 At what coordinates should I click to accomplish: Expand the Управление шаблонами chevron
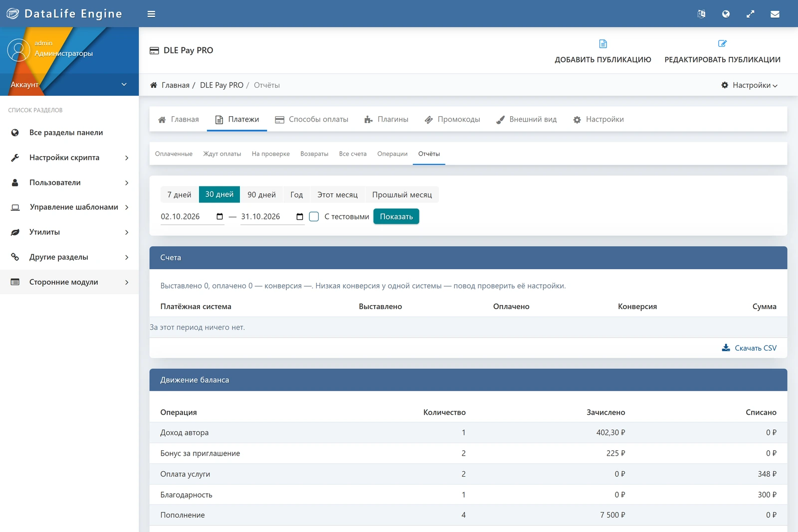click(127, 207)
